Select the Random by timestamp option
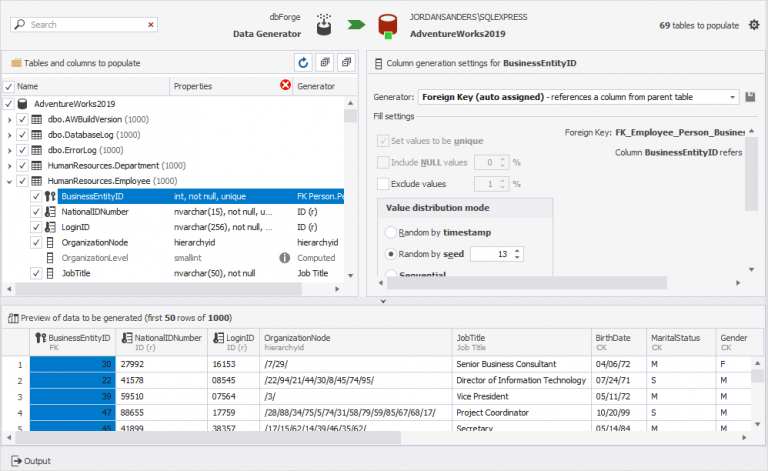The height and width of the screenshot is (471, 768). [391, 232]
